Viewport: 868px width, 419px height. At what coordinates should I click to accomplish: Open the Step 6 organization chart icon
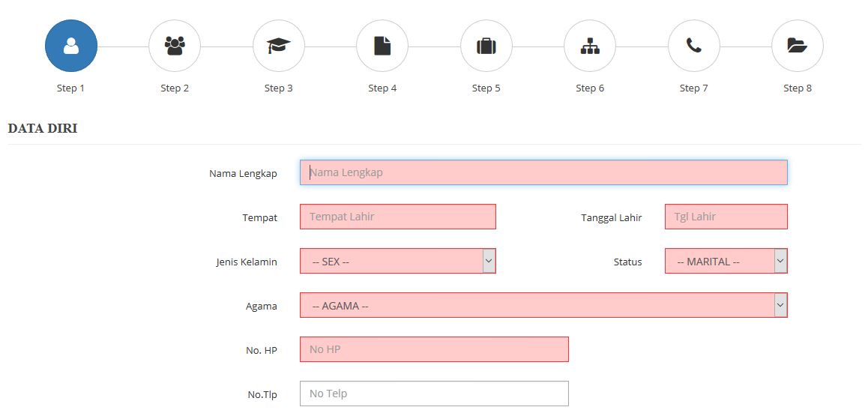tap(590, 46)
